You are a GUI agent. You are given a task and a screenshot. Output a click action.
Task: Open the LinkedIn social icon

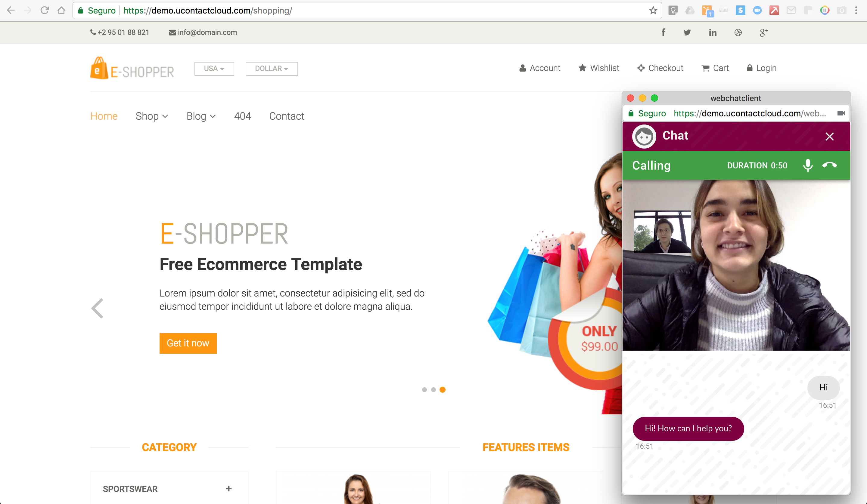point(713,32)
